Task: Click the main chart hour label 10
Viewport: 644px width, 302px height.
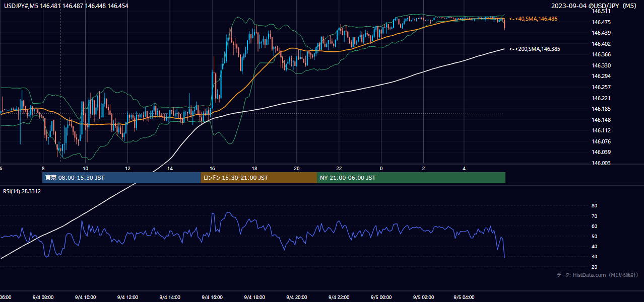Action: click(x=86, y=168)
